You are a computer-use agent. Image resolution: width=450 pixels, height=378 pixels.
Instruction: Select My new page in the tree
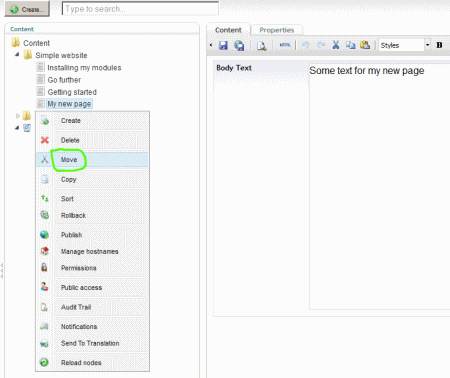pyautogui.click(x=69, y=104)
